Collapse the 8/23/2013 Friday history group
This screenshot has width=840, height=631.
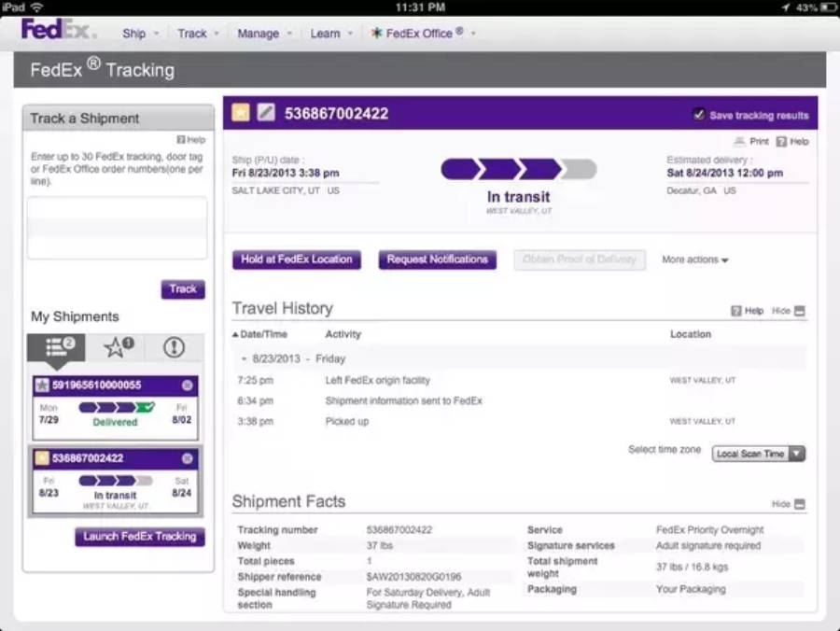244,358
